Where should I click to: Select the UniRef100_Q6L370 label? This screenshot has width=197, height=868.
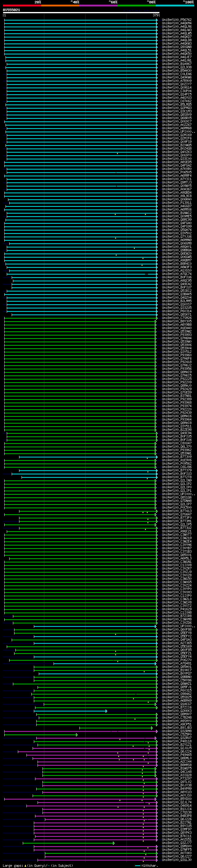pyautogui.click(x=177, y=446)
